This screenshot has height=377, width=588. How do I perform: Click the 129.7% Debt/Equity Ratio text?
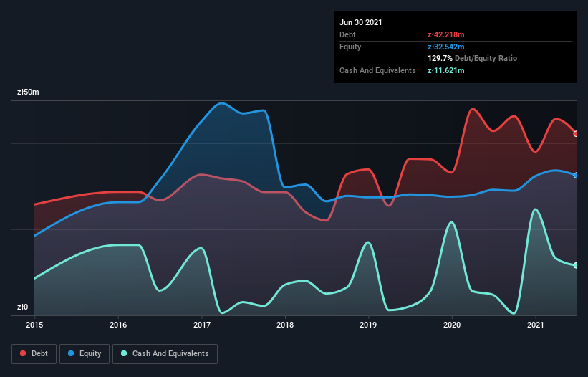coord(472,58)
